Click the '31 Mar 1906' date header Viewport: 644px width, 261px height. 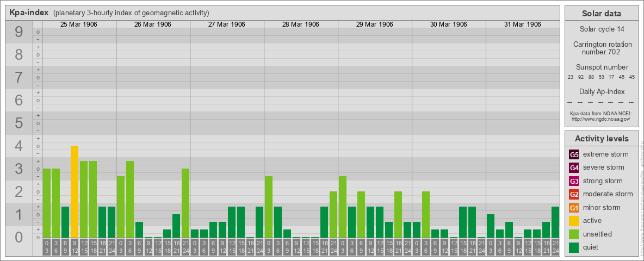click(522, 24)
